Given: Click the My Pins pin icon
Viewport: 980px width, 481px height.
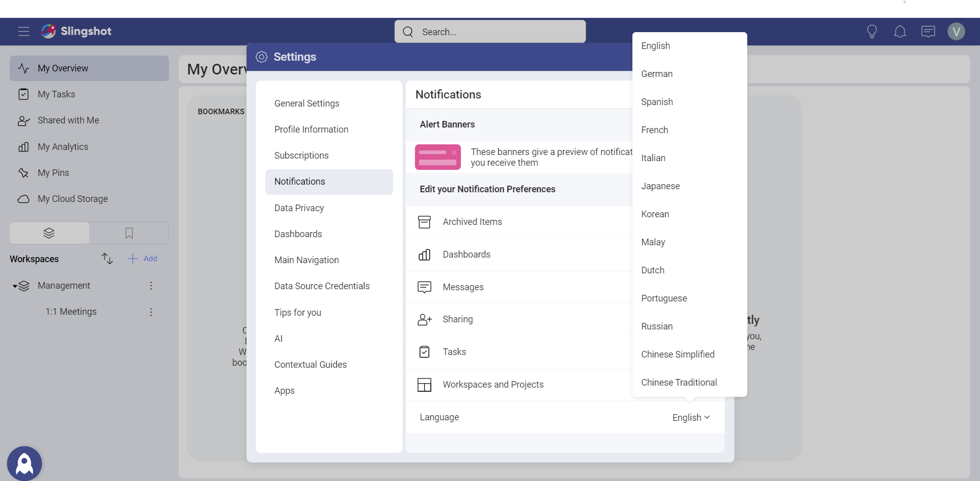Looking at the screenshot, I should (x=23, y=173).
